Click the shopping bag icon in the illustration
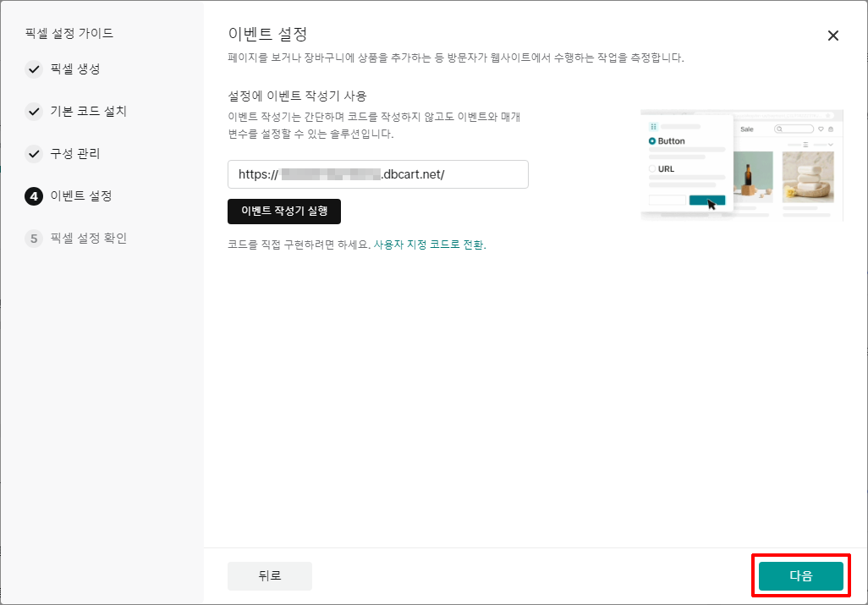The width and height of the screenshot is (868, 605). pyautogui.click(x=831, y=129)
